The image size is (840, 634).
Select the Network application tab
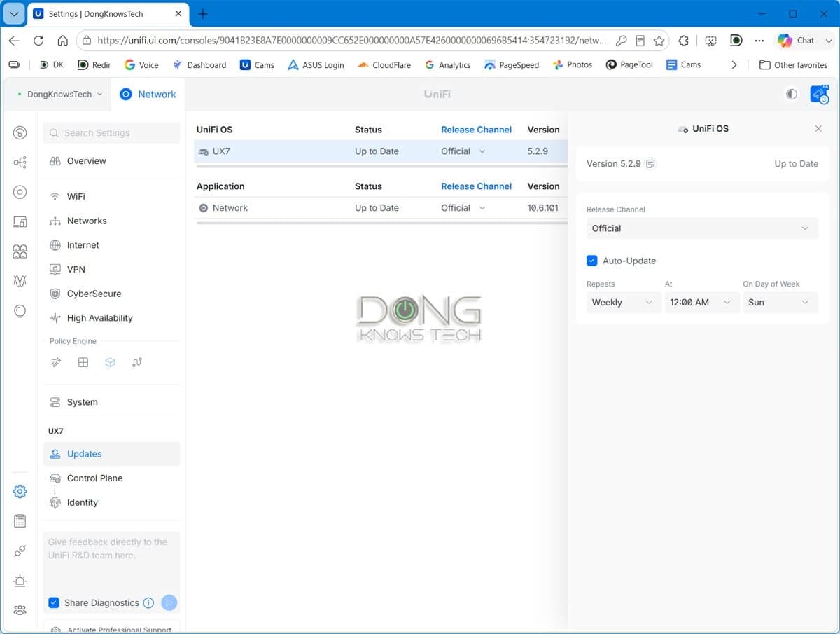pyautogui.click(x=148, y=94)
